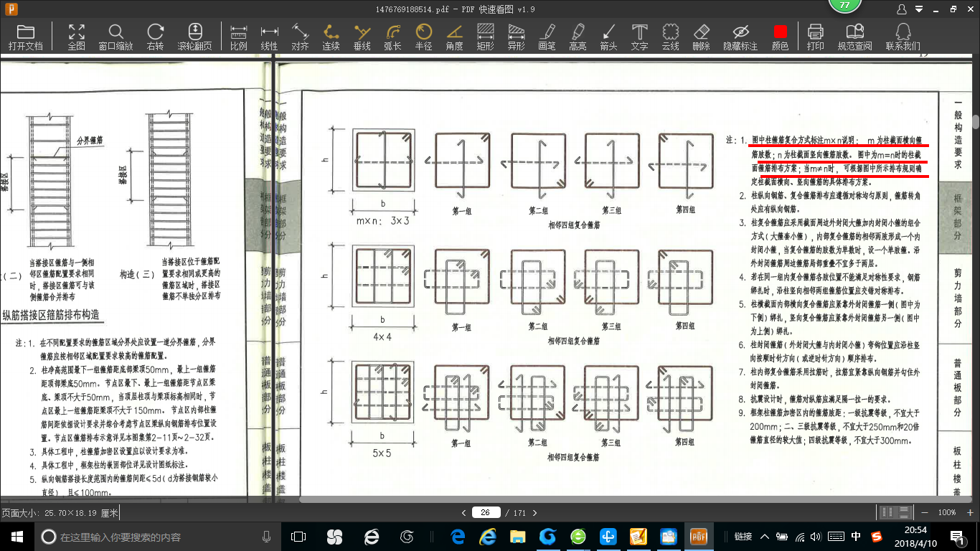Open the Wi-Fi network tray icon
This screenshot has width=980, height=551.
coord(801,536)
